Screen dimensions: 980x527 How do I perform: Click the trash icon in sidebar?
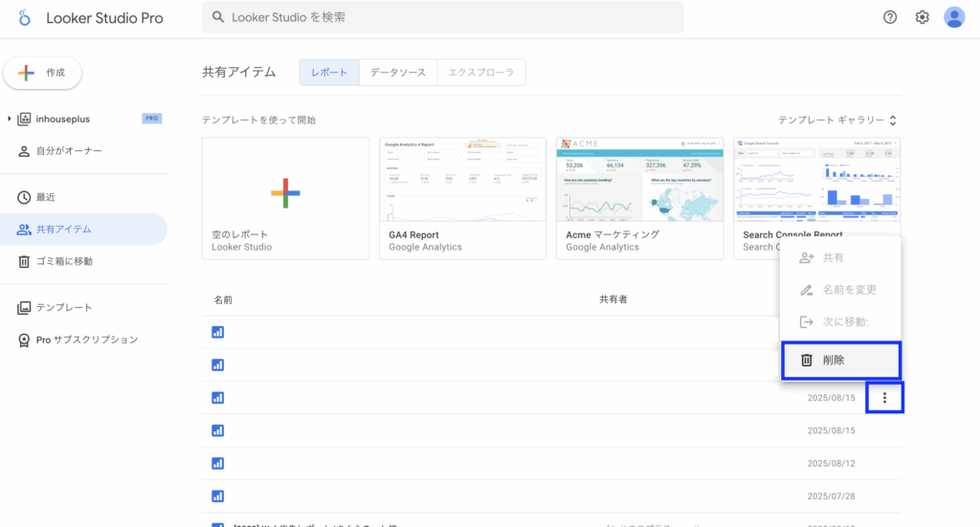[24, 262]
